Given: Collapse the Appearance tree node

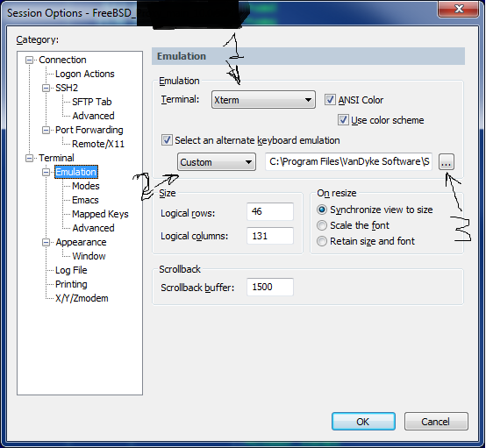Looking at the screenshot, I should pyautogui.click(x=46, y=242).
